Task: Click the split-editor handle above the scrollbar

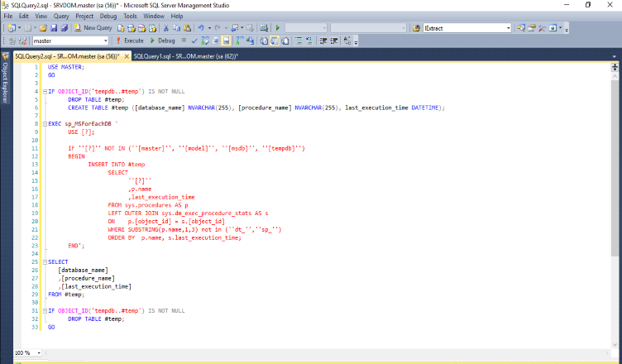Action: coord(615,68)
